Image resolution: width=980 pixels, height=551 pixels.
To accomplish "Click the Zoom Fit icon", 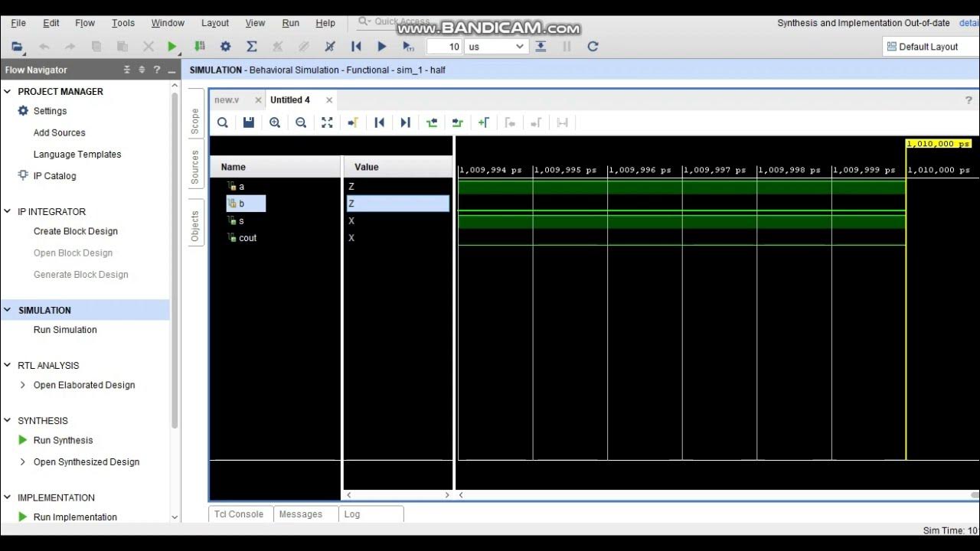I will tap(327, 122).
